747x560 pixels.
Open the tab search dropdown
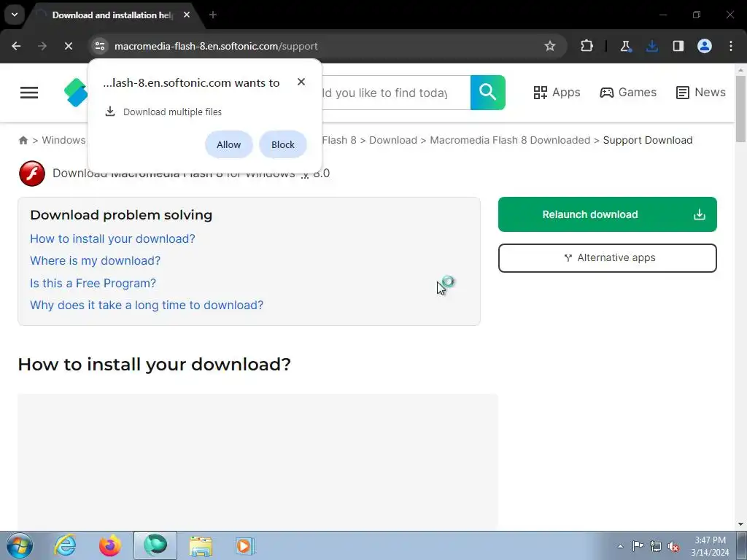pyautogui.click(x=15, y=15)
